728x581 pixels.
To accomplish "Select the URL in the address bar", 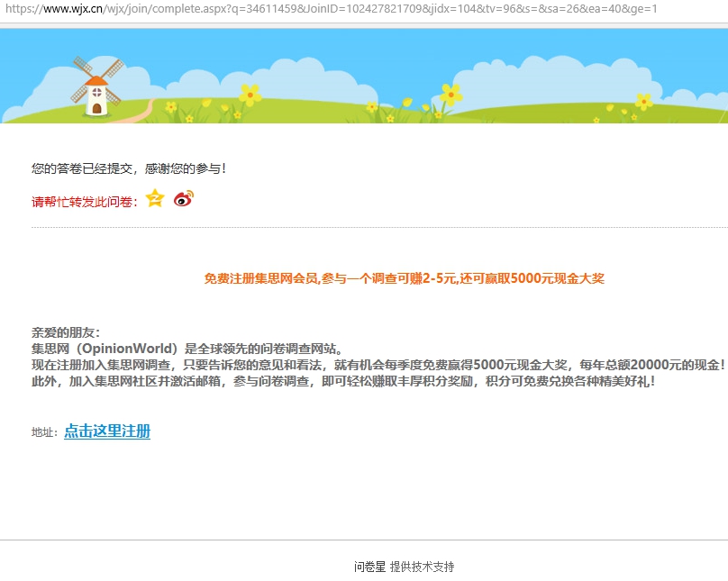I will coord(331,8).
